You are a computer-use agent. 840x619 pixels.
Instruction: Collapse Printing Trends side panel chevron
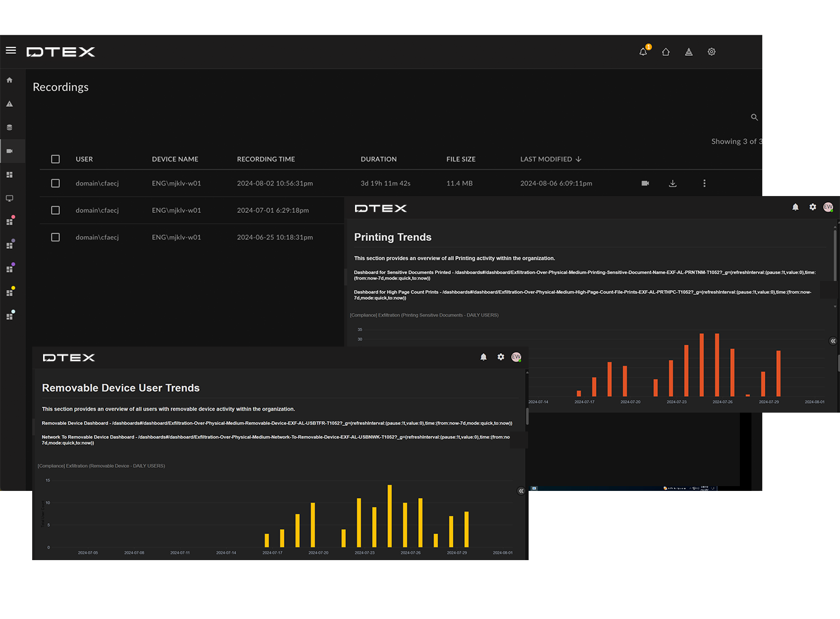(833, 341)
